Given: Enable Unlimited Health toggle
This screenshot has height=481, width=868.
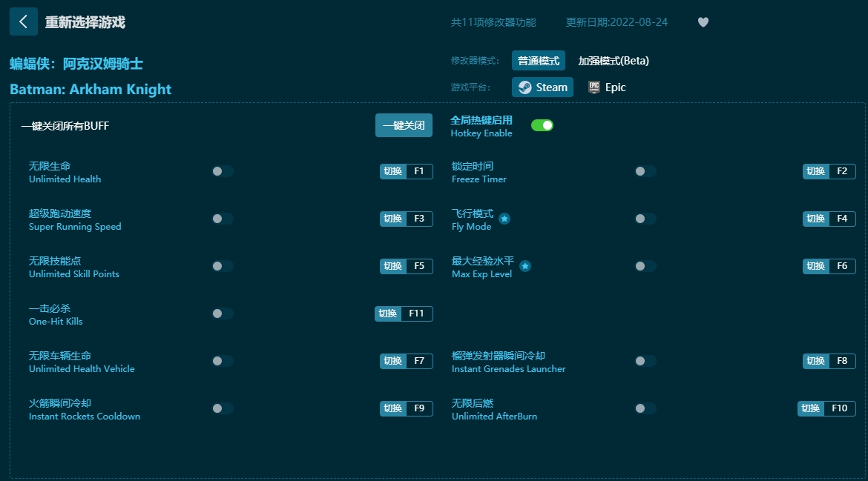Looking at the screenshot, I should point(223,171).
